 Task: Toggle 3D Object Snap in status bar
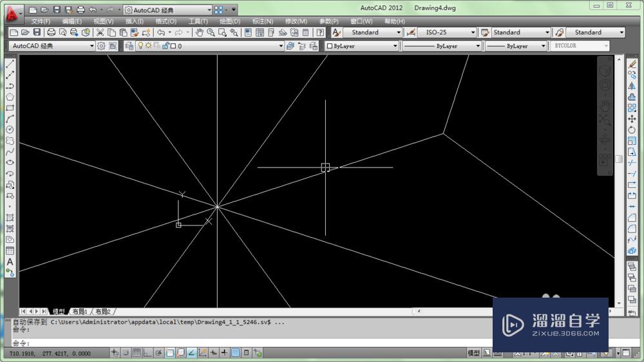click(181, 352)
